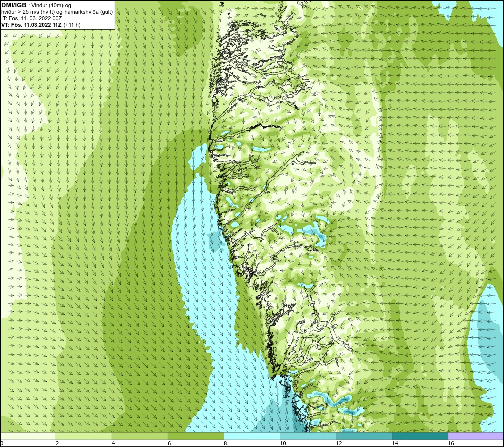Click the scale label '0'
The image size is (504, 447).
point(2,443)
